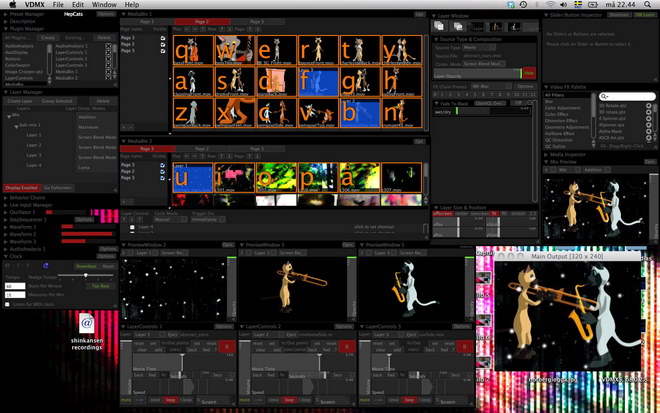Click the circle icon beside 3D Rotate effect
The width and height of the screenshot is (660, 413).
(649, 106)
